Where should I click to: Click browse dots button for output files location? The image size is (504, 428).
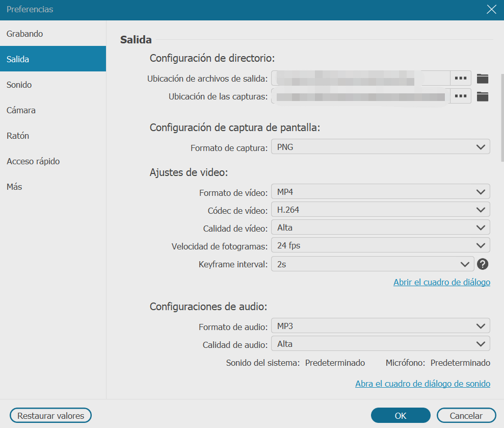click(461, 78)
